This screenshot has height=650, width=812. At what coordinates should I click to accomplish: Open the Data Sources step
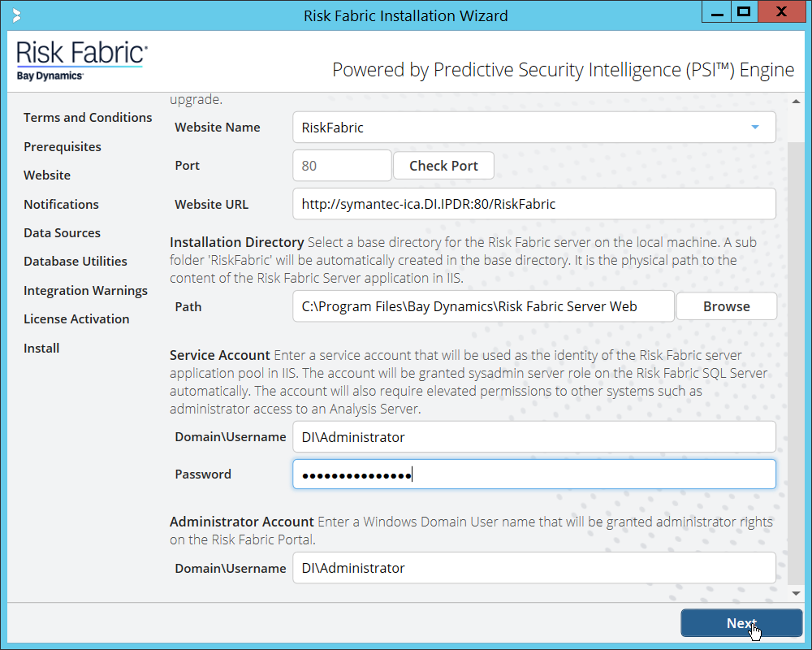click(62, 233)
